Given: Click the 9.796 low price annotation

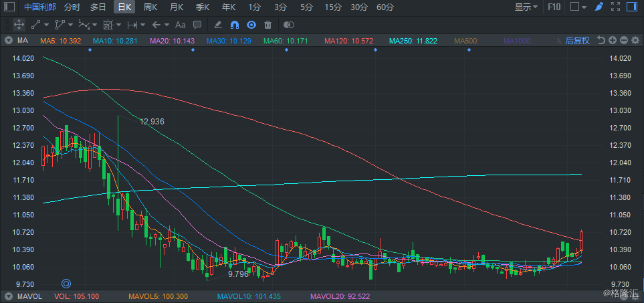Looking at the screenshot, I should tap(238, 274).
